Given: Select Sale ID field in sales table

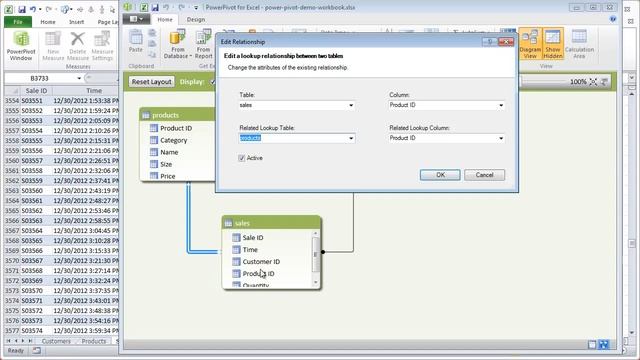Looking at the screenshot, I should point(253,238).
